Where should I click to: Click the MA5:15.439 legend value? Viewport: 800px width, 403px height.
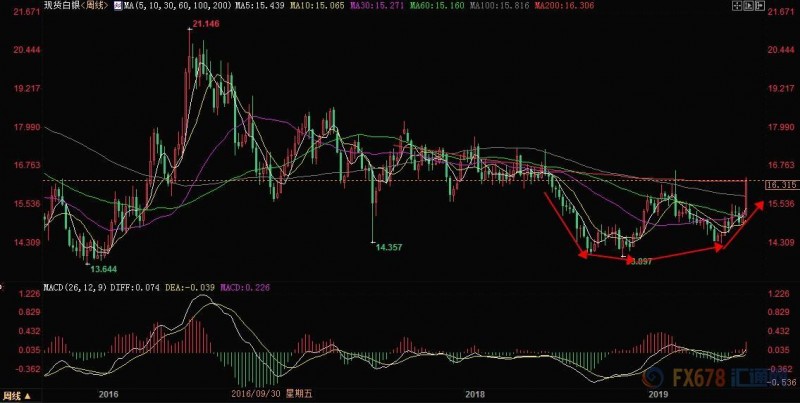coord(259,6)
